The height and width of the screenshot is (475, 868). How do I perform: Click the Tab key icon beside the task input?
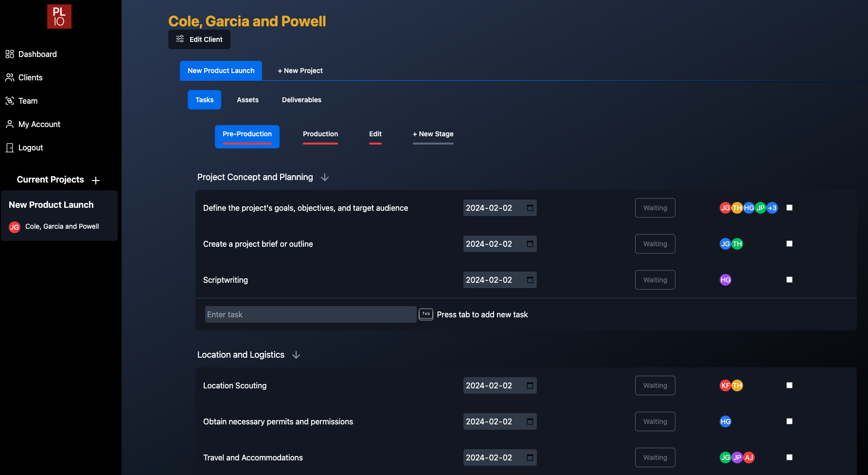pyautogui.click(x=425, y=314)
